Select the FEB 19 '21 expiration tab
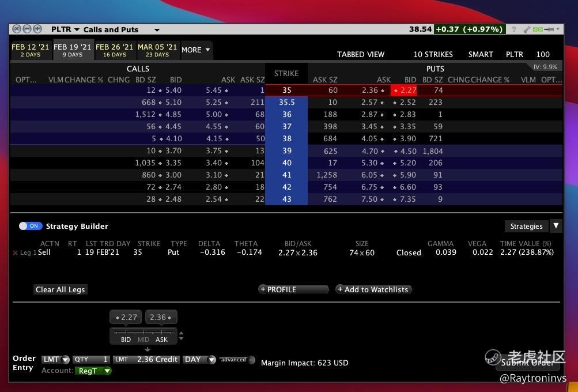Viewport: 578px width, 392px height. 72,50
